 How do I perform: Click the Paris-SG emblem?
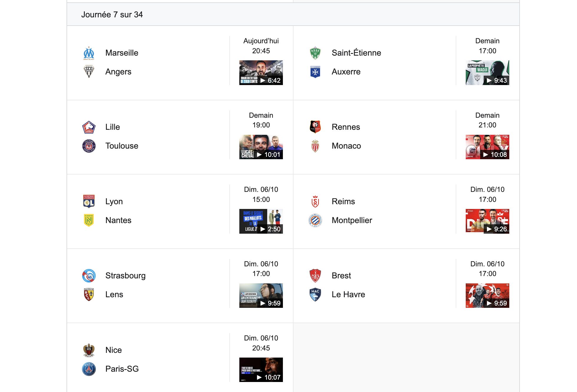[x=89, y=369]
